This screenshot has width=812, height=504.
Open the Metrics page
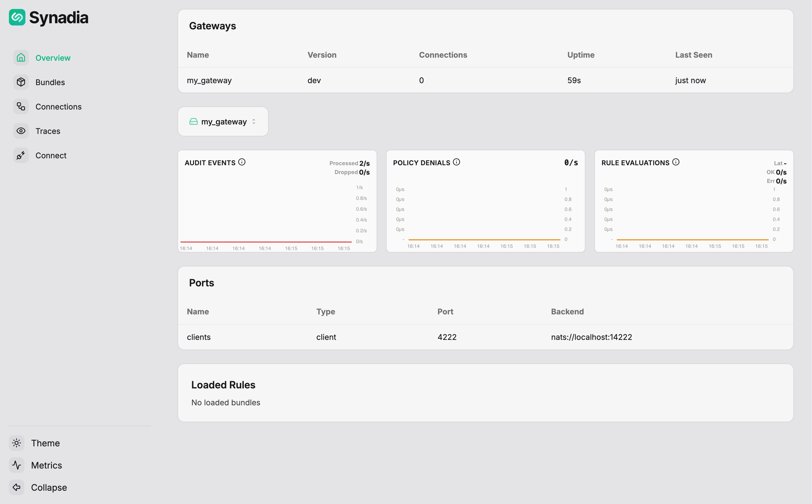point(47,465)
